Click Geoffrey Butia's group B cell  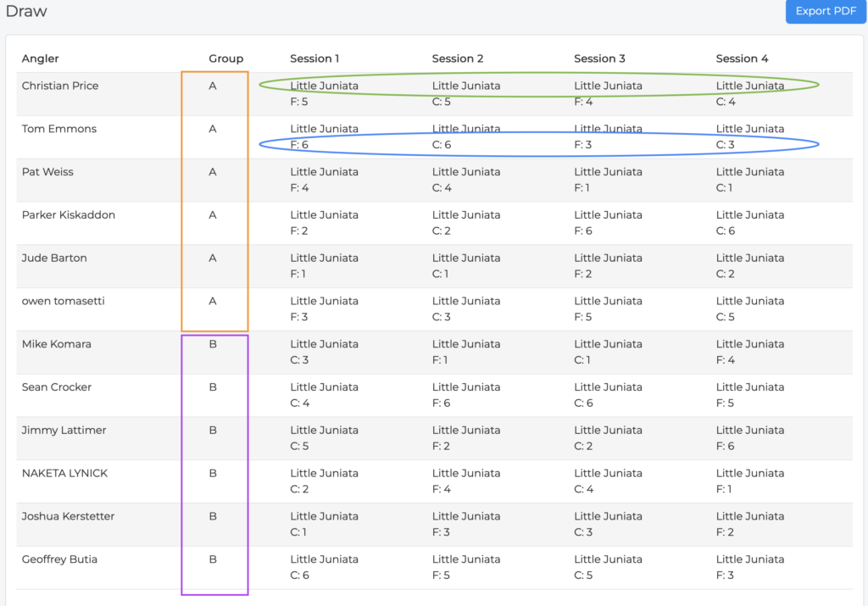(213, 559)
